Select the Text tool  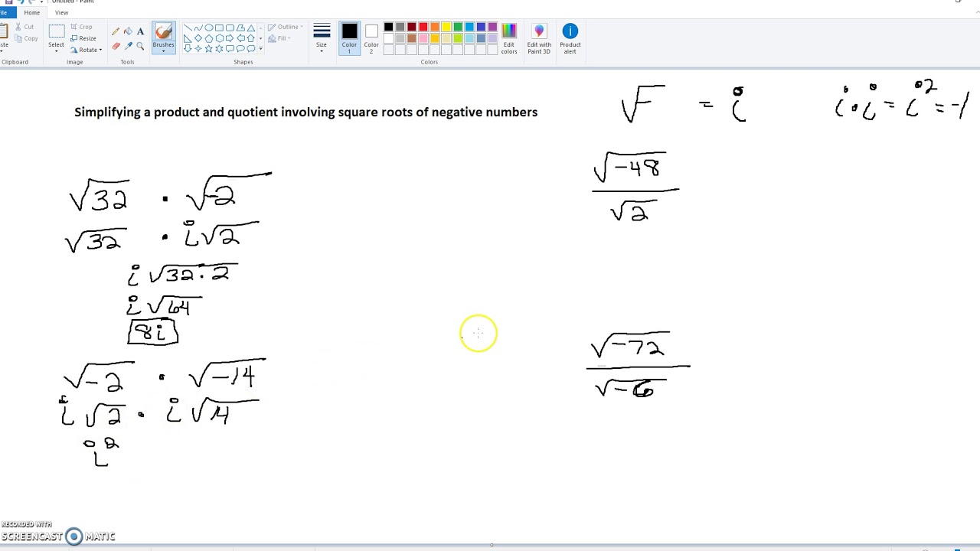pos(140,31)
